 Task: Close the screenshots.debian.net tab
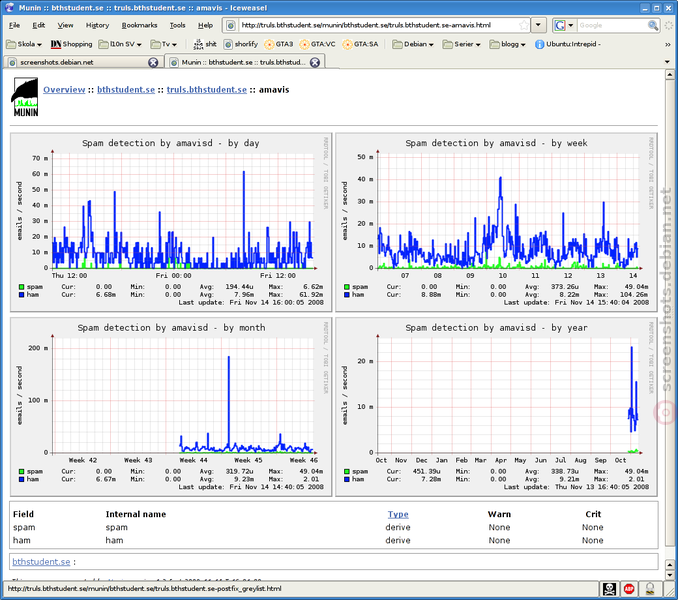(153, 62)
